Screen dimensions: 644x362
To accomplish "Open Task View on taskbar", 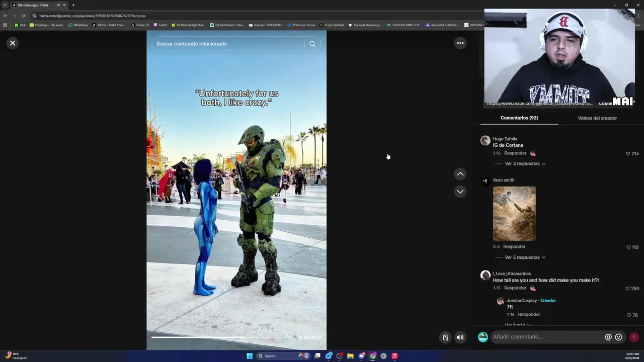I will click(x=317, y=356).
